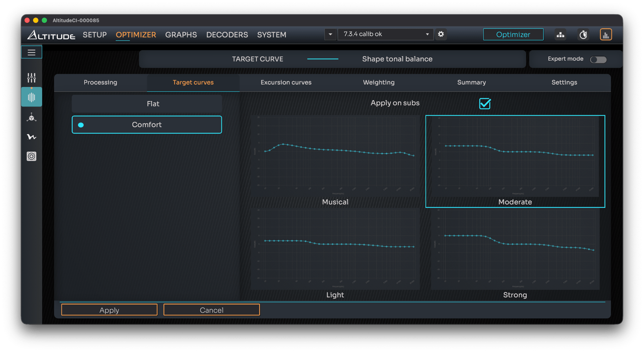The width and height of the screenshot is (644, 352).
Task: Switch to the Settings tab
Action: pos(564,83)
